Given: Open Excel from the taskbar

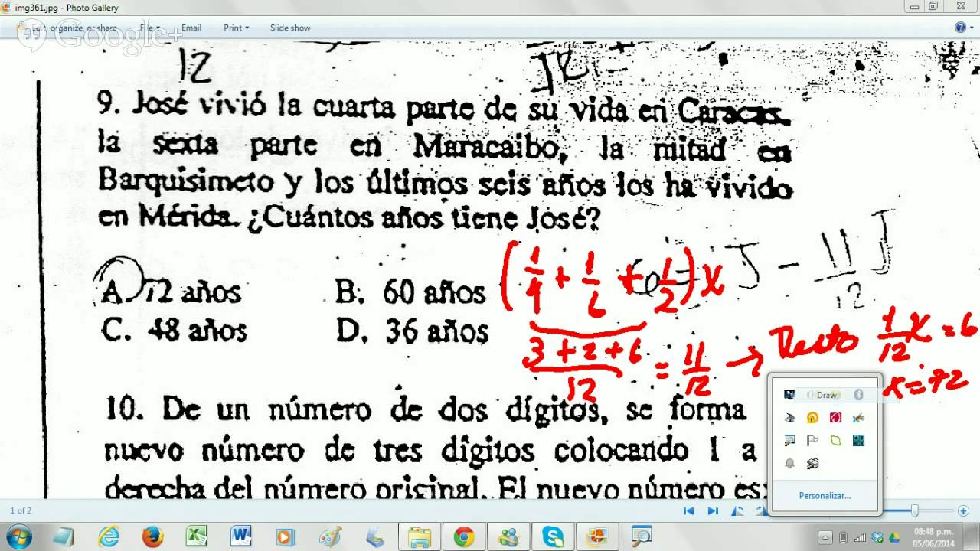Looking at the screenshot, I should [197, 537].
